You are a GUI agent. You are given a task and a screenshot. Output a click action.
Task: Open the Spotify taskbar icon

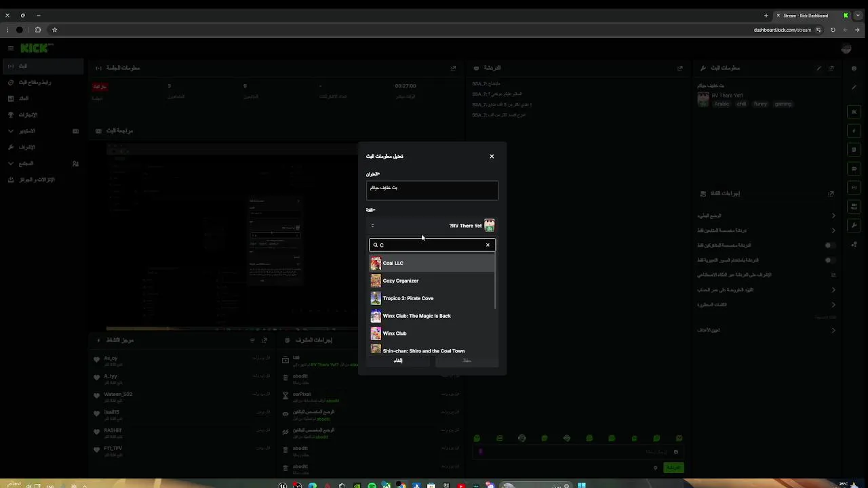[x=372, y=485]
